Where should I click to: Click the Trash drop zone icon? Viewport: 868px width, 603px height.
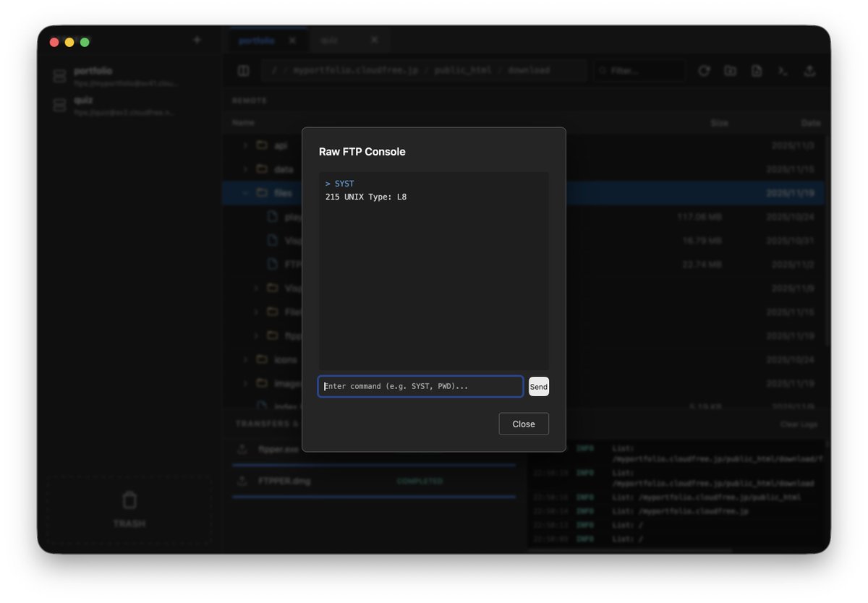coord(129,500)
